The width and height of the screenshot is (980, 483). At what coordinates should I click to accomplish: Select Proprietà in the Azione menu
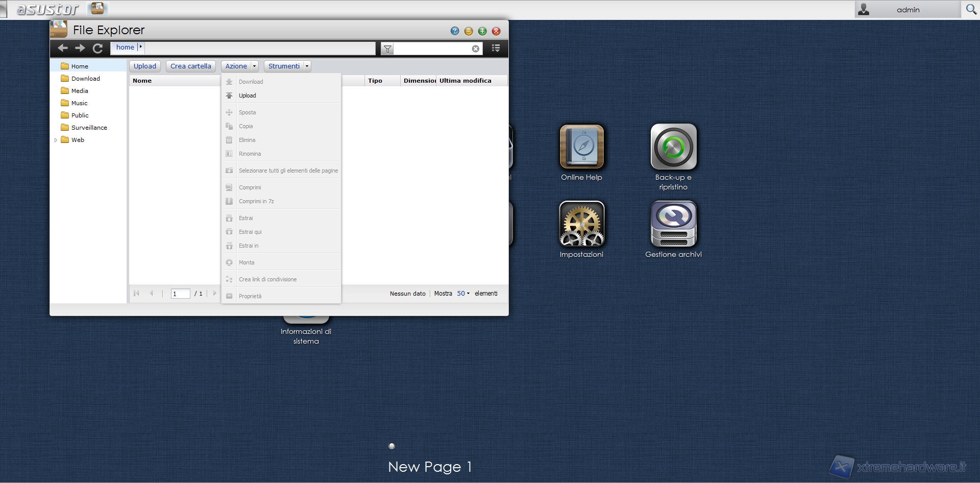coord(250,296)
